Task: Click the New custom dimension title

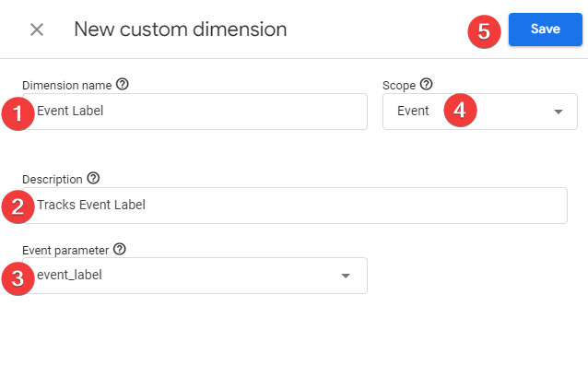Action: click(x=180, y=29)
